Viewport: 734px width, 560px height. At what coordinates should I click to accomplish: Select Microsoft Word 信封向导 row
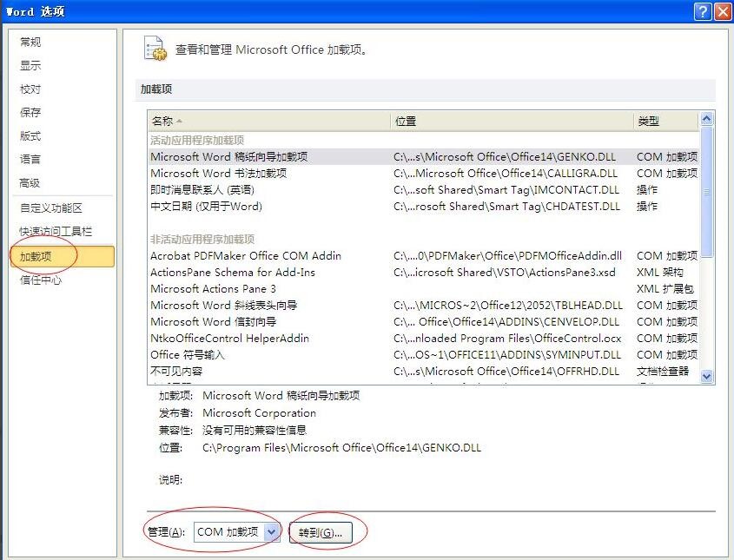(424, 322)
